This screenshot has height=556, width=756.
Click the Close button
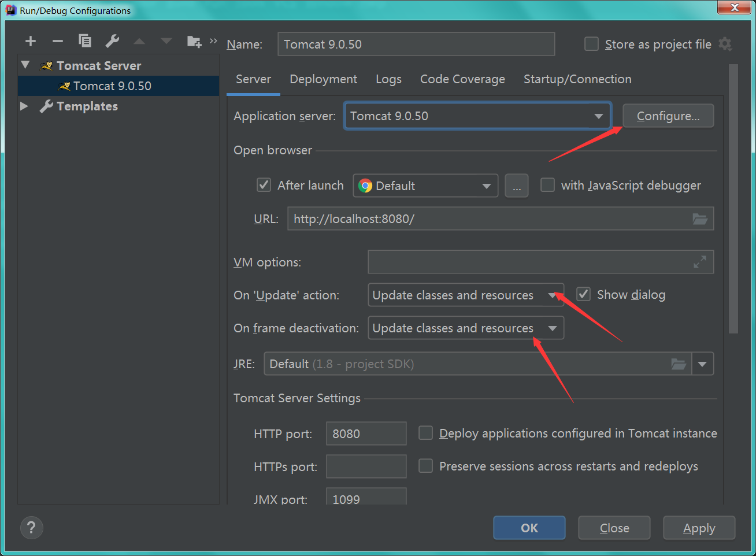click(x=614, y=528)
